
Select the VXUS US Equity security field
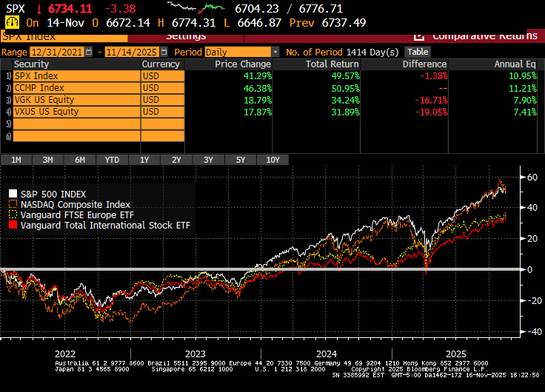pos(76,112)
